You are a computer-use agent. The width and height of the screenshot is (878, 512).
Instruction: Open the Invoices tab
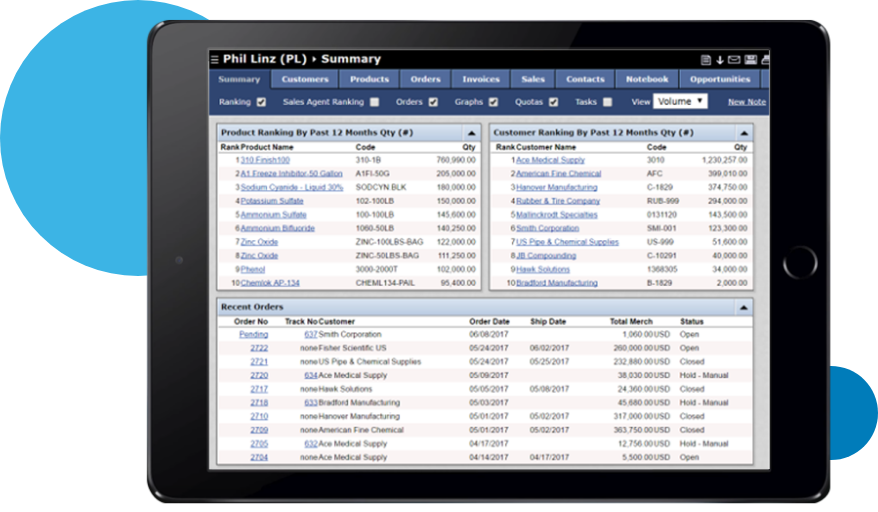[481, 79]
